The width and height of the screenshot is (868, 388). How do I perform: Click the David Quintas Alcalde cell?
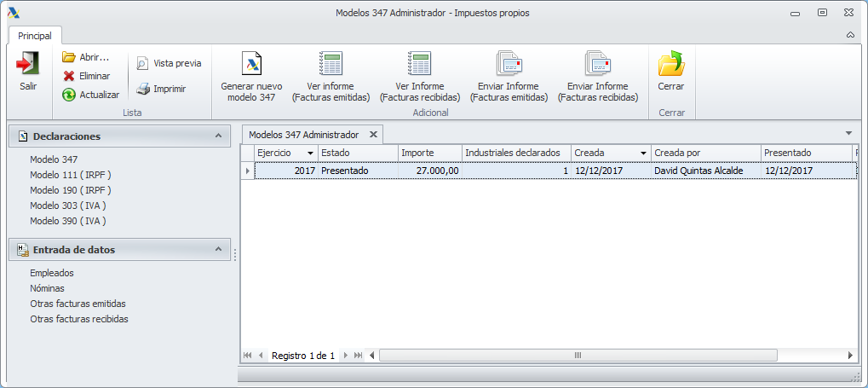click(x=706, y=171)
